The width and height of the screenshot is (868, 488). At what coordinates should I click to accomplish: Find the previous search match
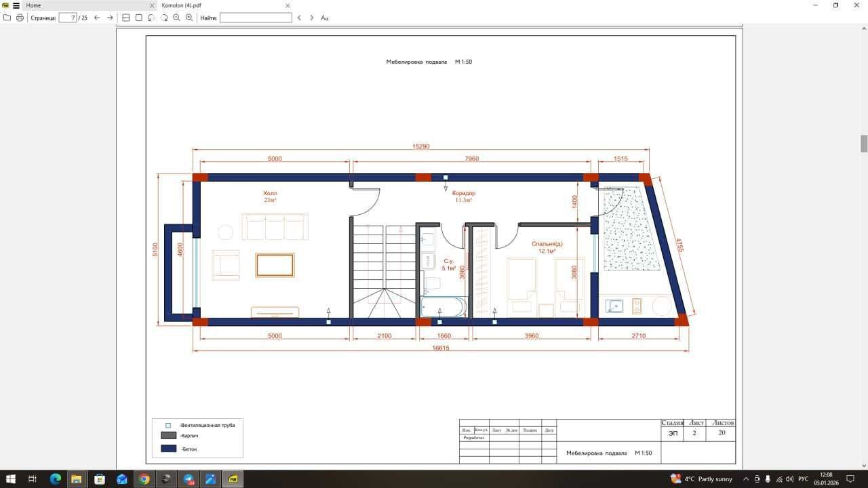click(x=299, y=18)
